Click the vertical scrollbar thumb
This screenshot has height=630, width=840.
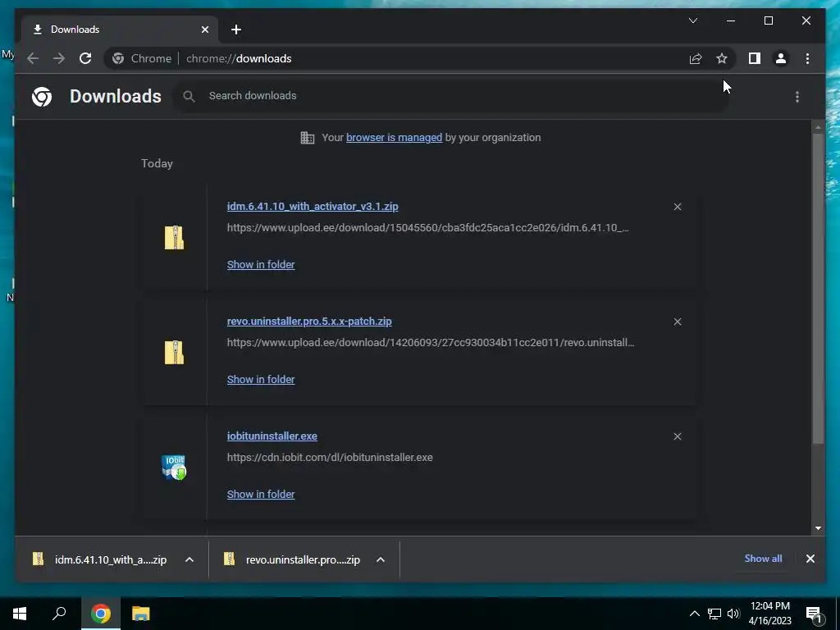pos(818,289)
